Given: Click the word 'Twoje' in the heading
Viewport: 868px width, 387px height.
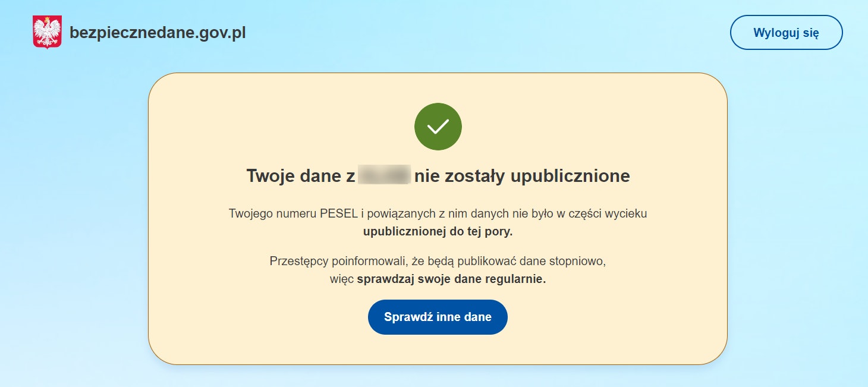Looking at the screenshot, I should [269, 176].
